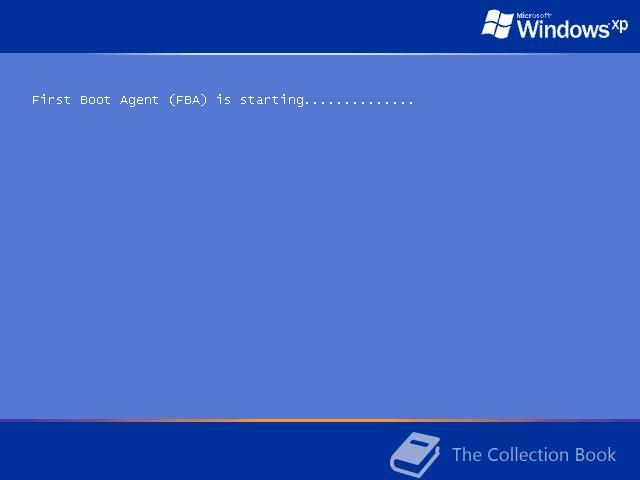
Task: Click the word 'Collection' in the watermark
Action: point(528,455)
